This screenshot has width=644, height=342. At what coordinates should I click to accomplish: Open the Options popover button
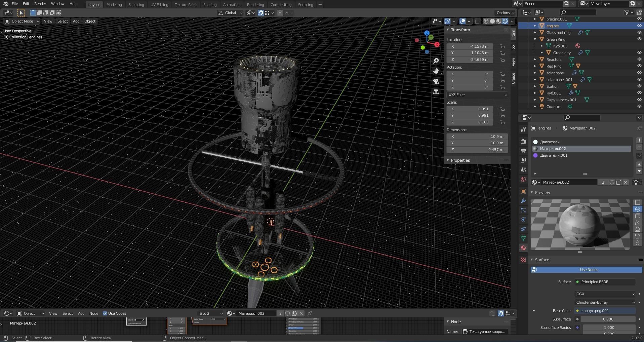(505, 13)
